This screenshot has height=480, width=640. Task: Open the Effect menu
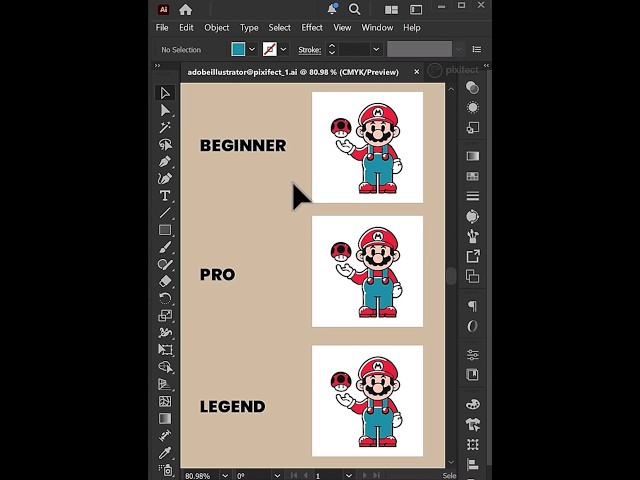(x=312, y=27)
